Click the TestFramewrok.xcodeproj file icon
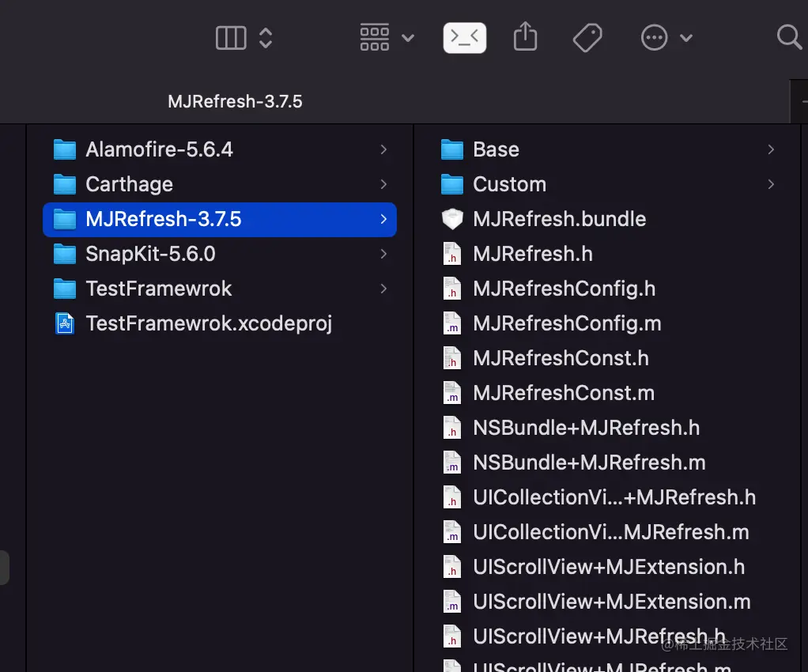 pos(65,323)
